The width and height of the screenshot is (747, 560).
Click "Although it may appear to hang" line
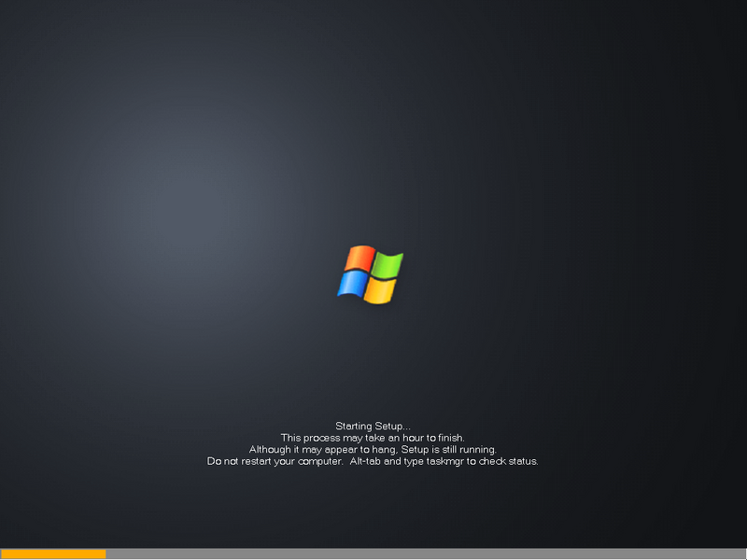tap(373, 450)
